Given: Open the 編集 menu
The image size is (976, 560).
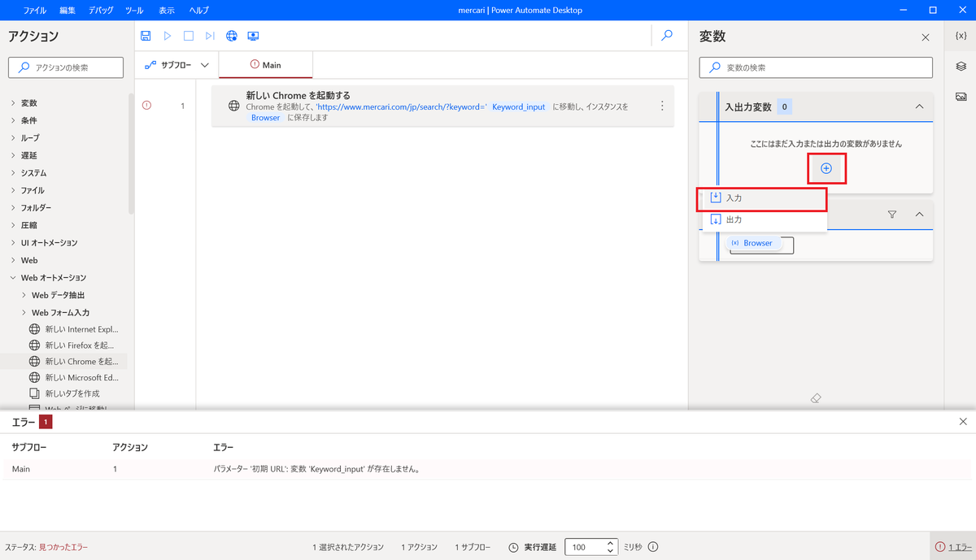Looking at the screenshot, I should (x=68, y=11).
